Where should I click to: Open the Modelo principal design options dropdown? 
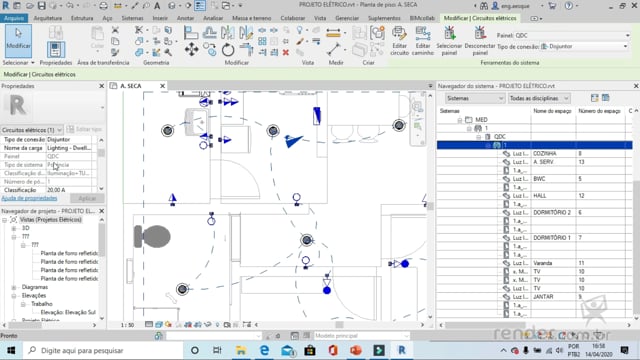(x=361, y=336)
